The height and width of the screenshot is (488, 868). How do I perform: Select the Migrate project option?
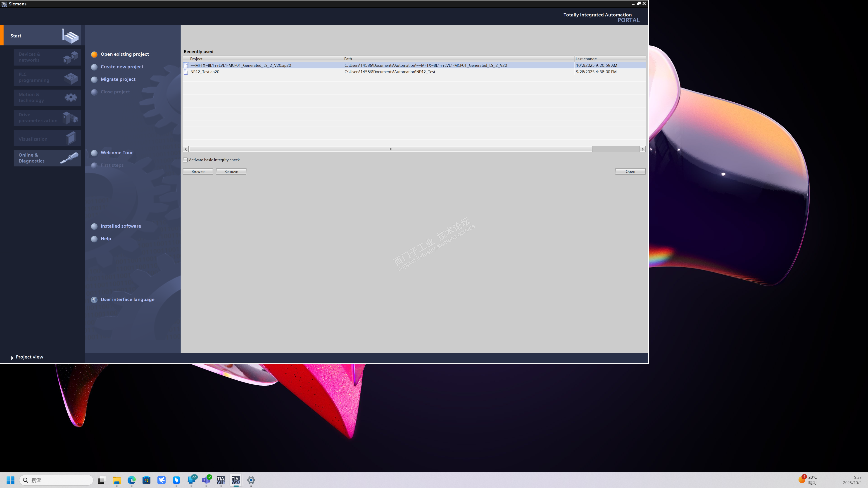click(x=118, y=79)
